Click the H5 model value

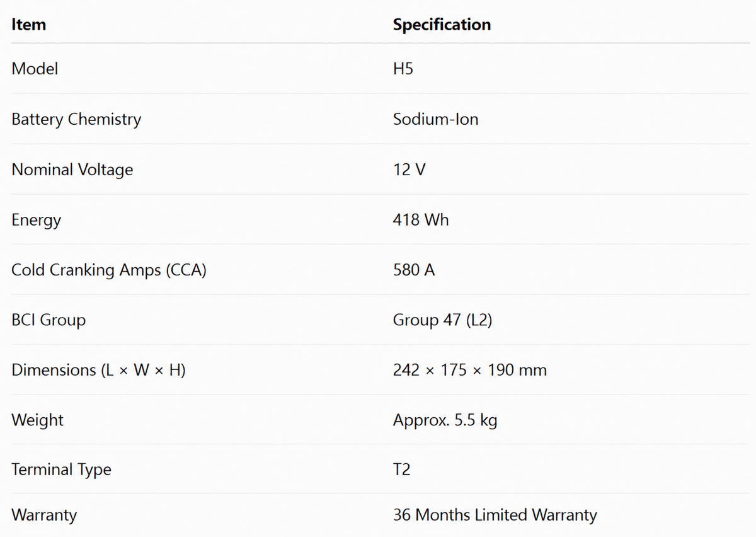(403, 69)
